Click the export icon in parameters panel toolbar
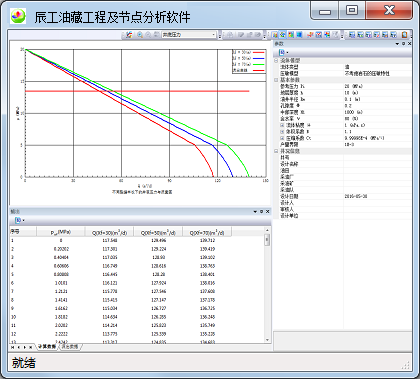Image resolution: width=420 pixels, height=380 pixels. point(282,52)
